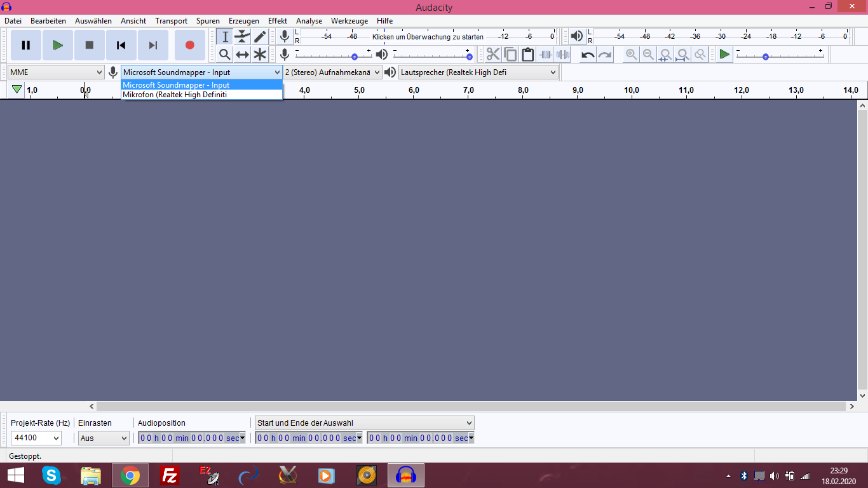Click the Zoom In magnifier icon
The width and height of the screenshot is (868, 488).
point(631,55)
